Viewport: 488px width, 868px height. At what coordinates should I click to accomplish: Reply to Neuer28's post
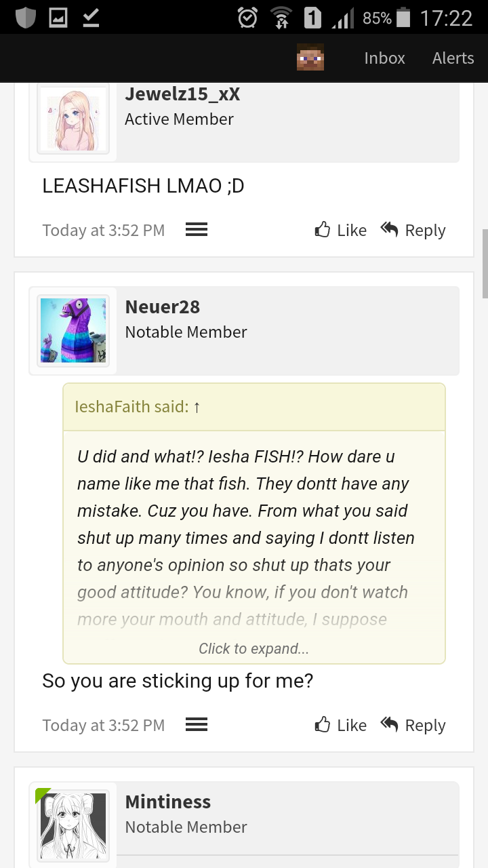(413, 725)
